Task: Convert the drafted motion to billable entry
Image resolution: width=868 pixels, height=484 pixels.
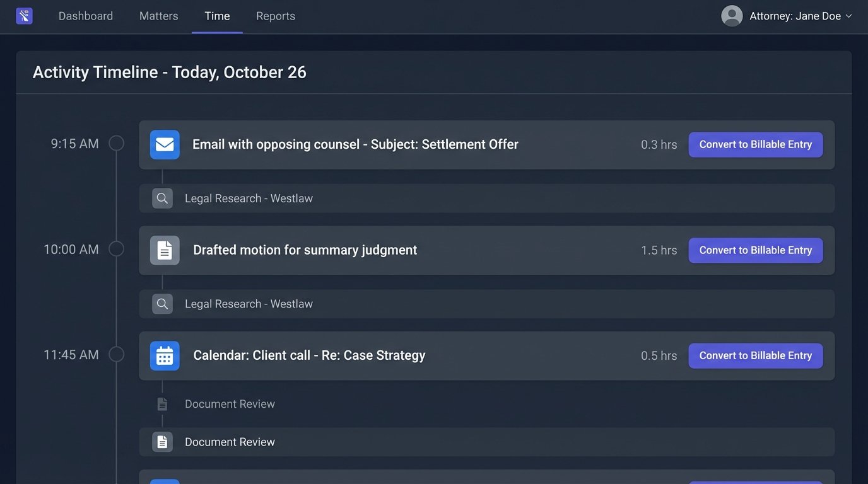Action: [x=755, y=250]
